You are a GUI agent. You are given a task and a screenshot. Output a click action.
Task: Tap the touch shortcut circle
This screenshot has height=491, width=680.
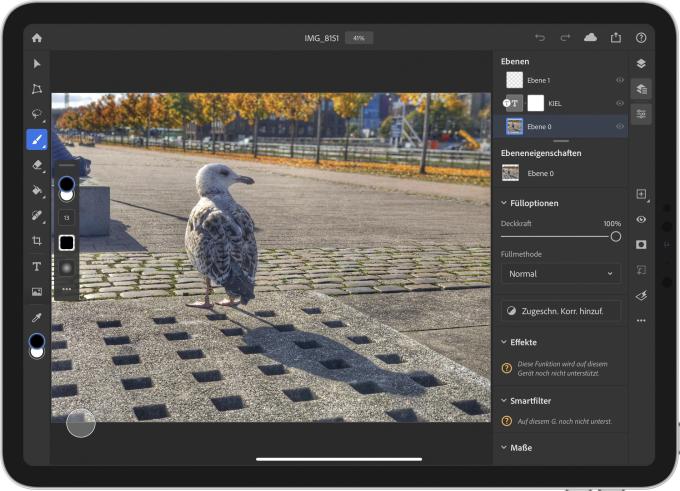pos(81,423)
